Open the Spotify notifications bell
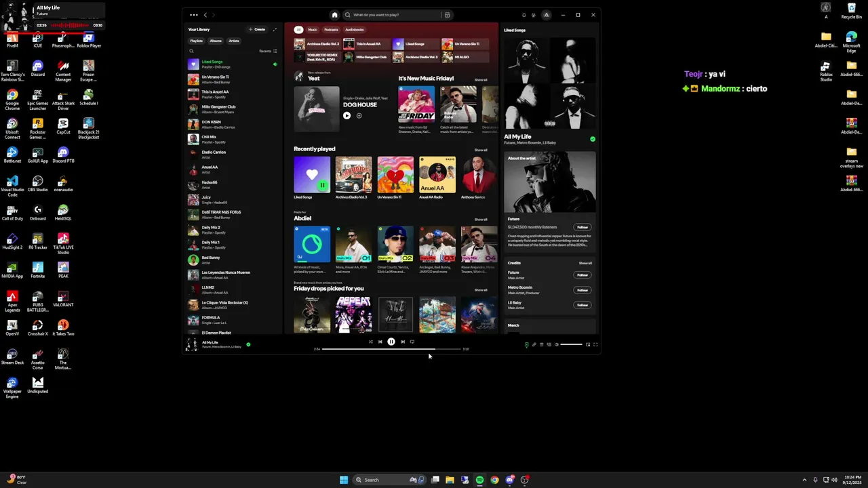Viewport: 868px width, 488px height. [x=524, y=15]
